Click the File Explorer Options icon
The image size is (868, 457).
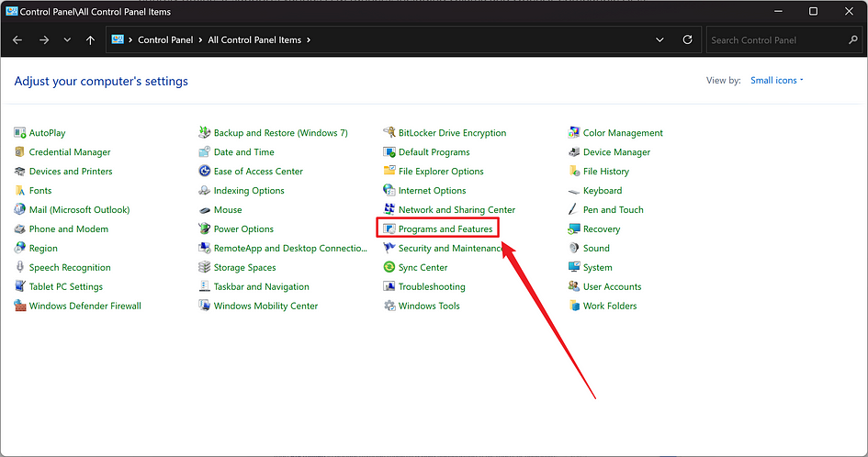coord(389,172)
